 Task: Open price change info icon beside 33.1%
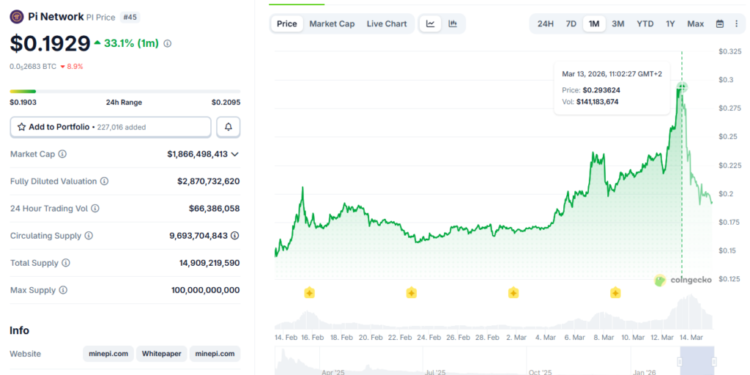(167, 44)
